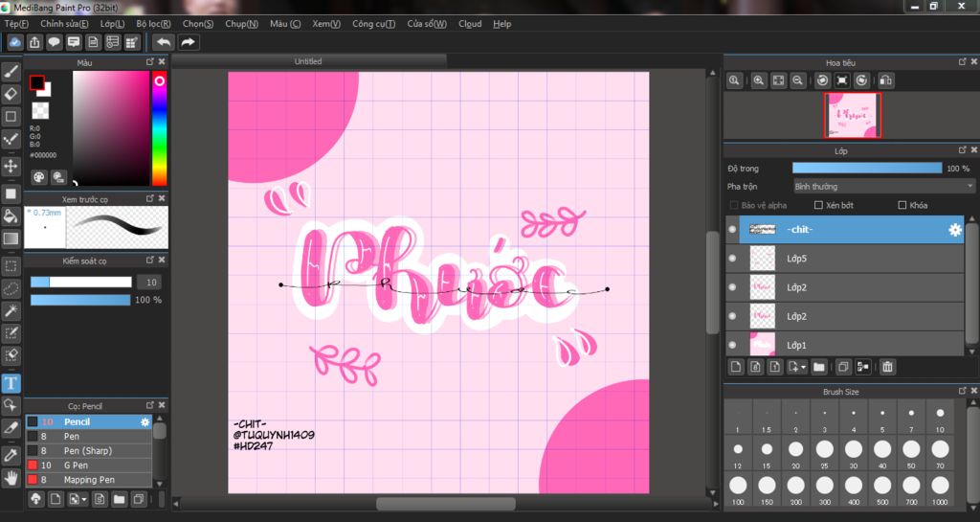
Task: Open the Lớp(L) menu
Action: [113, 24]
